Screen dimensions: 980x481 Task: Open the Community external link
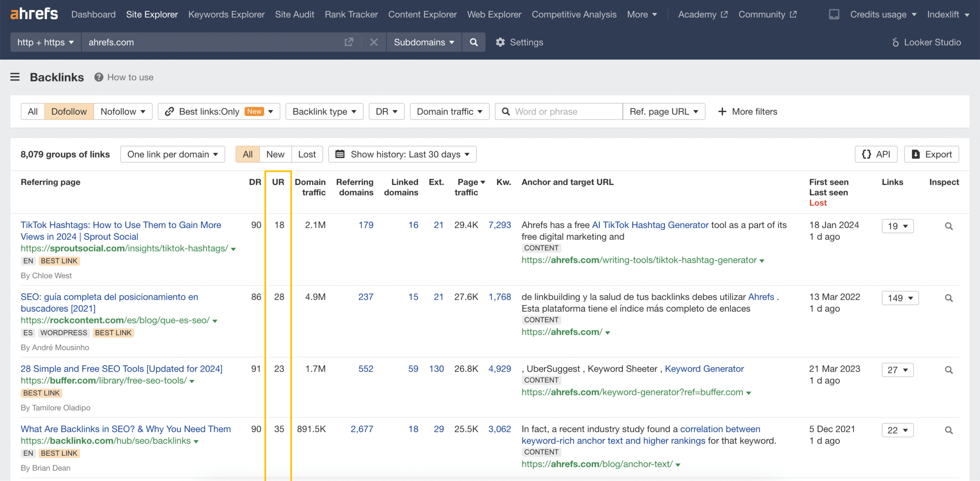(x=768, y=15)
